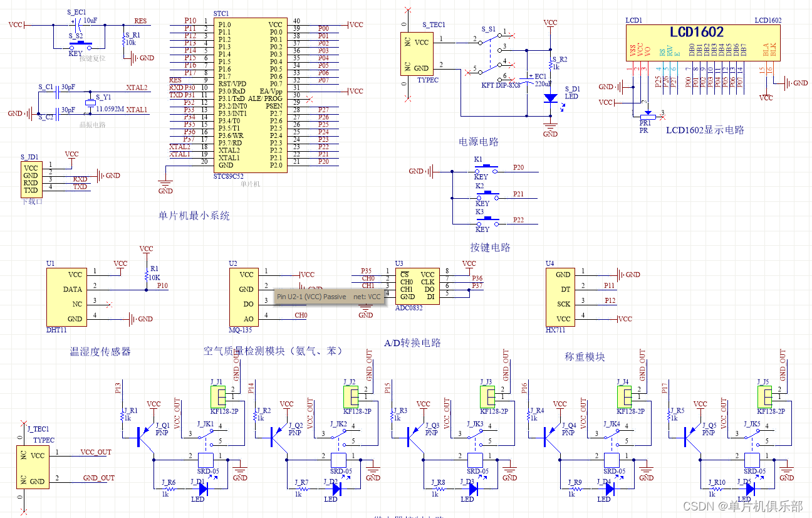Click the P22 net label beside K3
This screenshot has height=518, width=812.
(518, 219)
